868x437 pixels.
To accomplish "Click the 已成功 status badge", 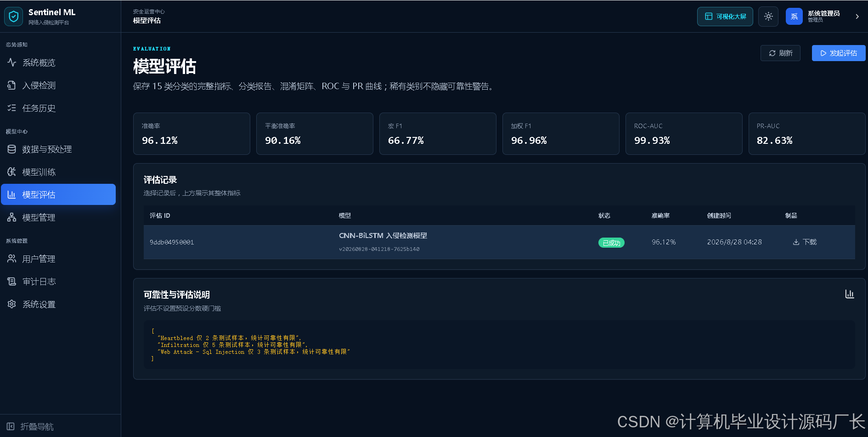I will click(611, 243).
